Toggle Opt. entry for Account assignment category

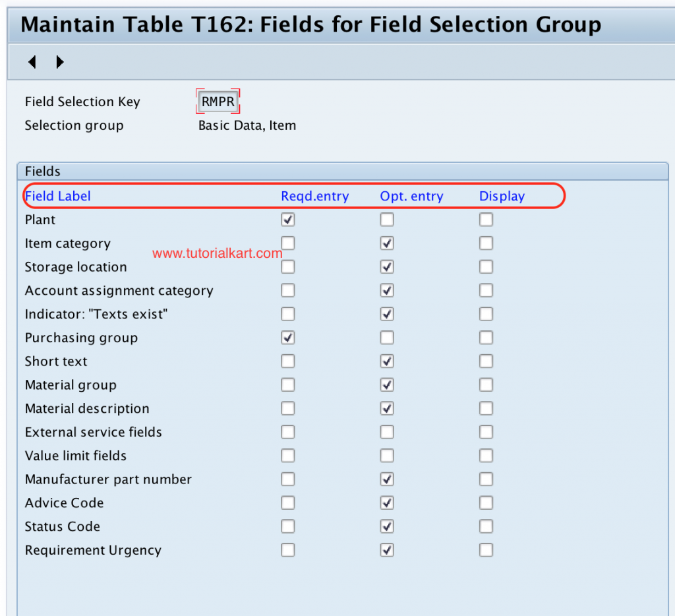[387, 290]
